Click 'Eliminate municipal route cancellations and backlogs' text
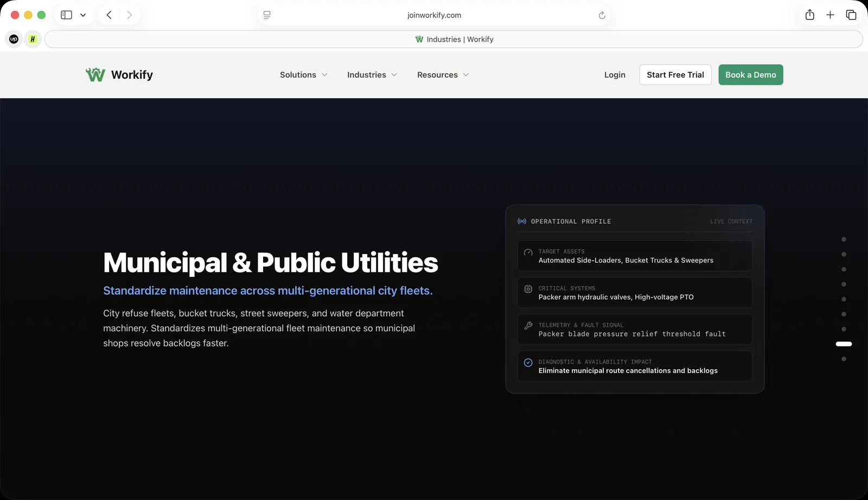Screen dimensions: 868x500 pos(628,371)
